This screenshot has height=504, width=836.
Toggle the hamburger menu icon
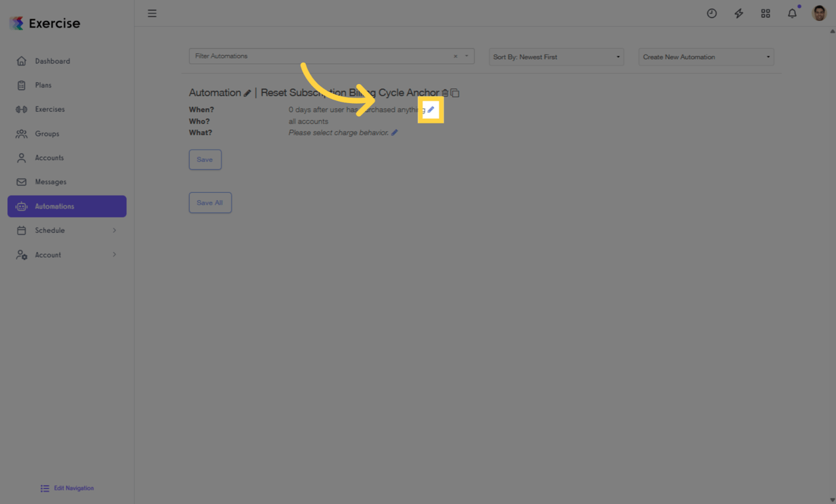[152, 13]
